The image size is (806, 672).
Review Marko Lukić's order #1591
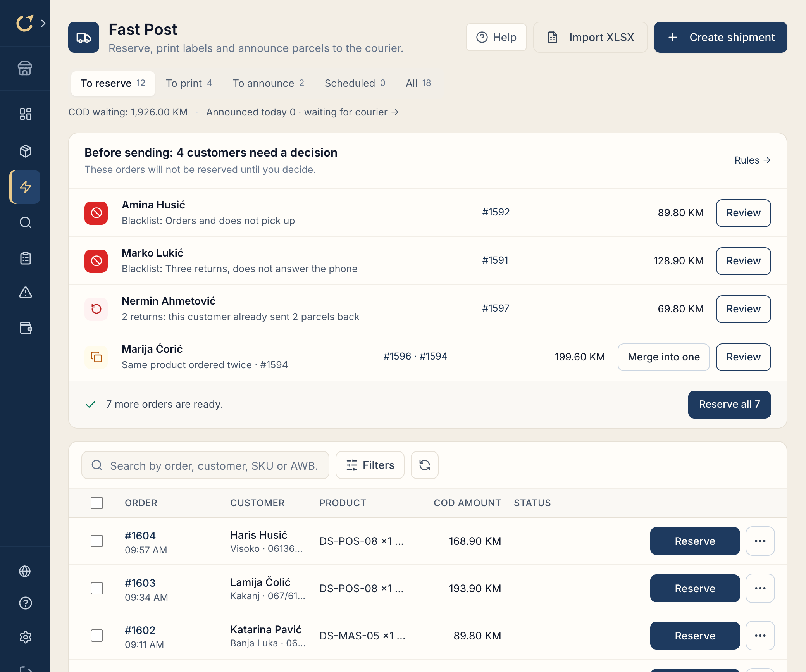(x=744, y=261)
